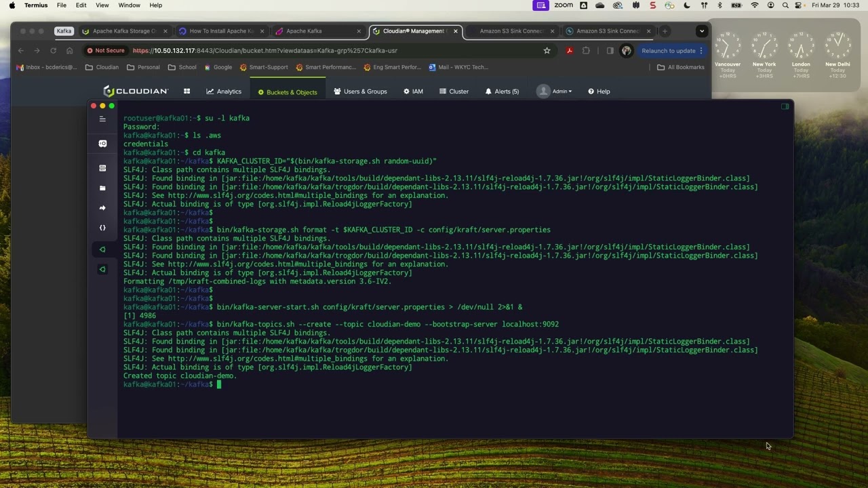
Task: Open the Hosts icon in Termius sidebar
Action: (x=102, y=168)
